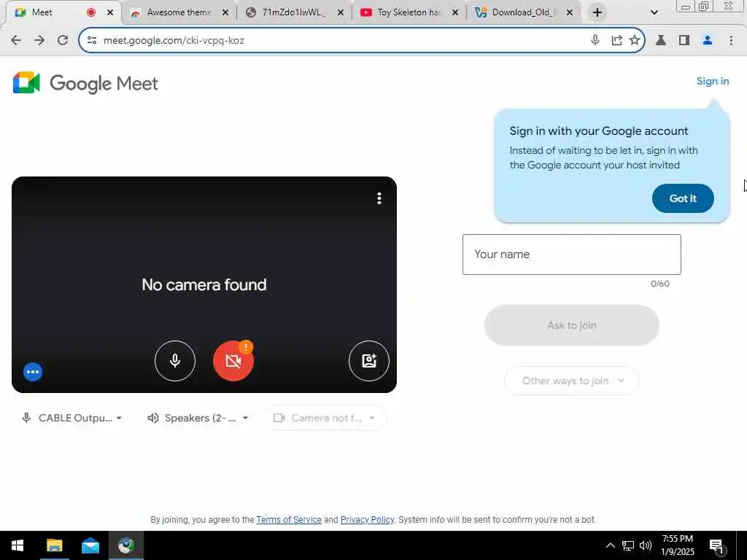747x560 pixels.
Task: Switch to the Toy Skeleton YouTube tab
Action: (x=409, y=12)
